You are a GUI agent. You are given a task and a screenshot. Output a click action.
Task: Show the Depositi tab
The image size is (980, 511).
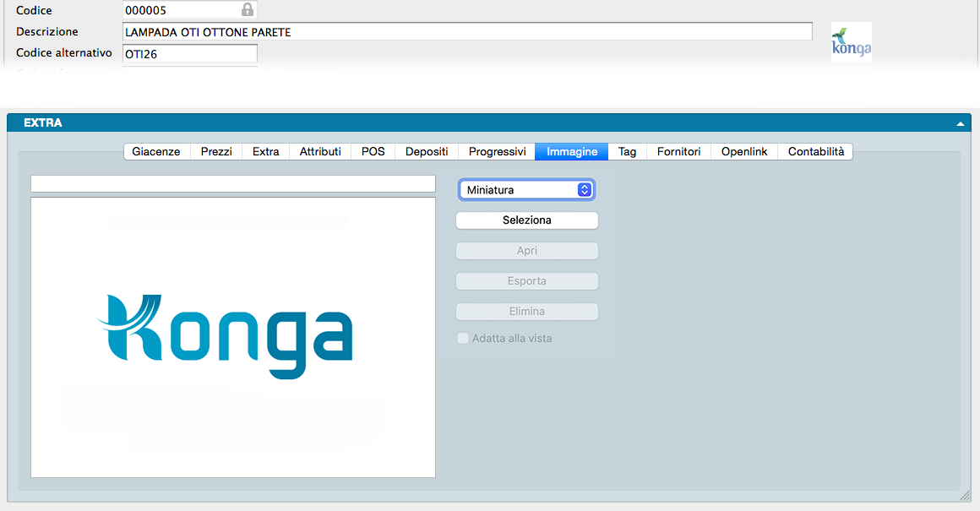click(x=427, y=152)
